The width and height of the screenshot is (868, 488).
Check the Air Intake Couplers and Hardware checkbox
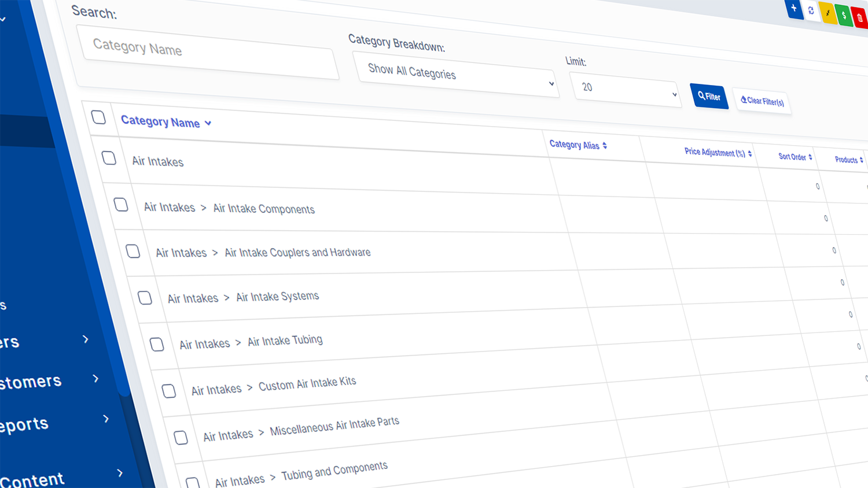[x=133, y=251]
